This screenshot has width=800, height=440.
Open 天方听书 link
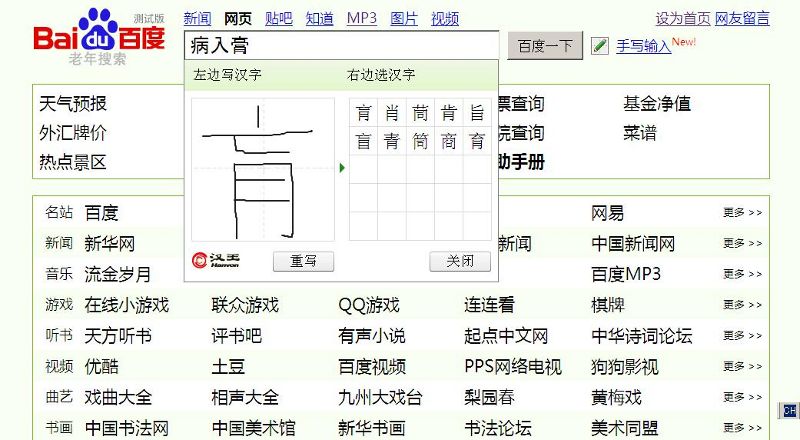pyautogui.click(x=118, y=335)
